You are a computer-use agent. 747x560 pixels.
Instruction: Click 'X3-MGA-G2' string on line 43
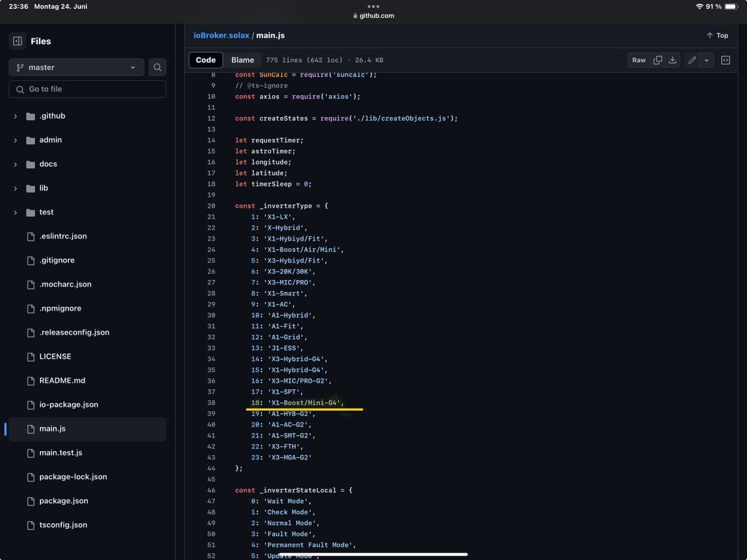pos(289,457)
